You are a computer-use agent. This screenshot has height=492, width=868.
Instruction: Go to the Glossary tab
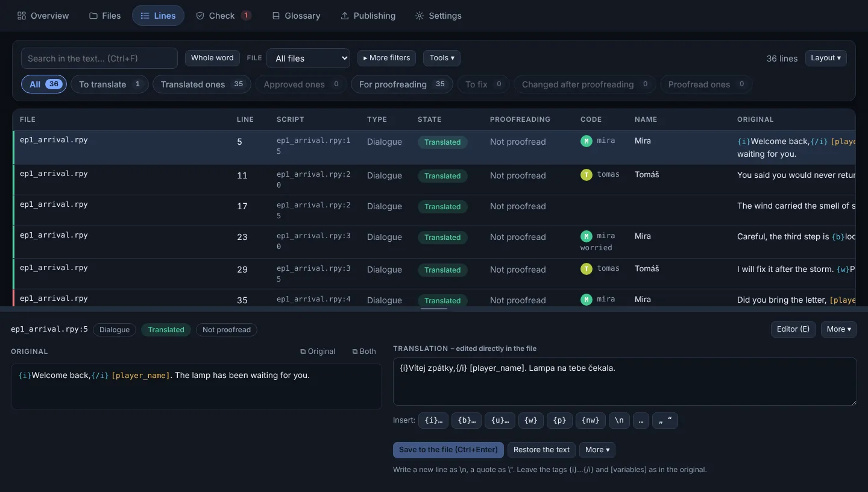click(296, 16)
